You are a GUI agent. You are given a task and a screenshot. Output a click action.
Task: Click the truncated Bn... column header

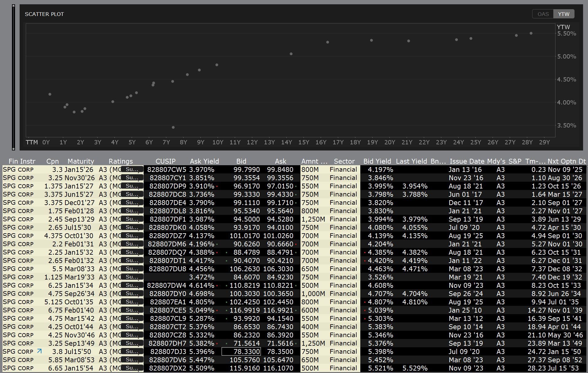(438, 161)
